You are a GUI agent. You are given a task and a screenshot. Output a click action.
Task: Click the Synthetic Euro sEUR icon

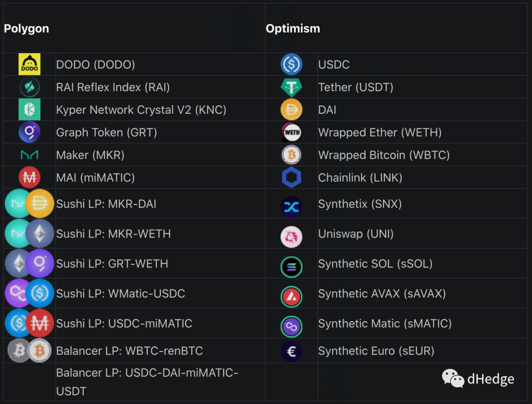pyautogui.click(x=292, y=351)
